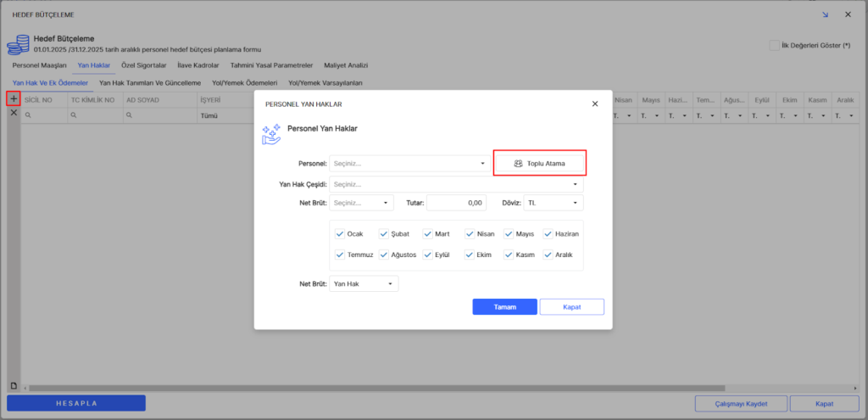Viewport: 868px width, 420px height.
Task: Click the blue Tamam button
Action: click(504, 306)
